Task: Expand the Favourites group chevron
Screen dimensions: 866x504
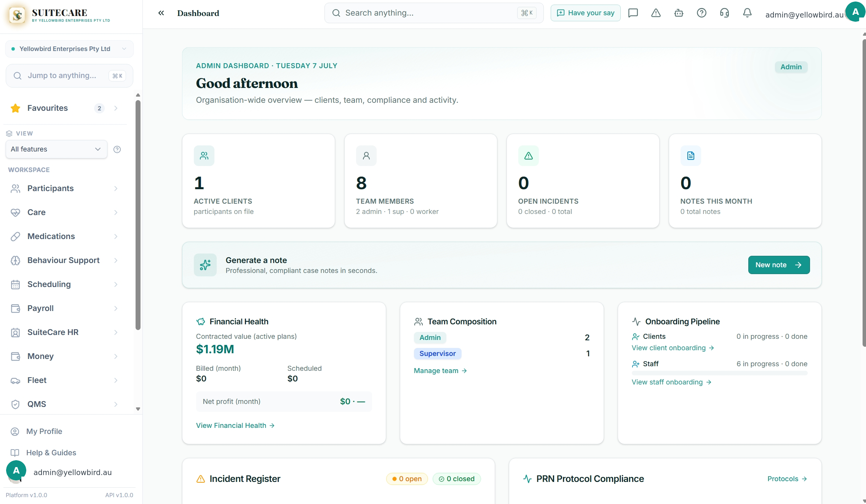Action: coord(116,108)
